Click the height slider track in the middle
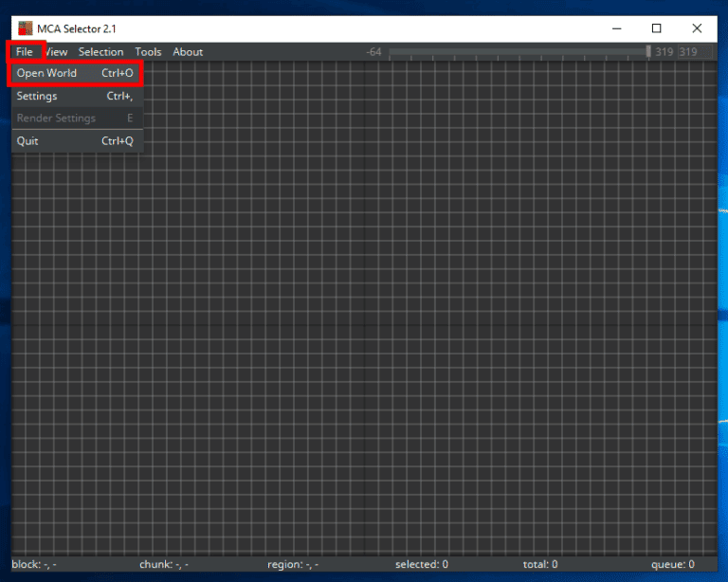Viewport: 728px width, 582px height. click(518, 52)
